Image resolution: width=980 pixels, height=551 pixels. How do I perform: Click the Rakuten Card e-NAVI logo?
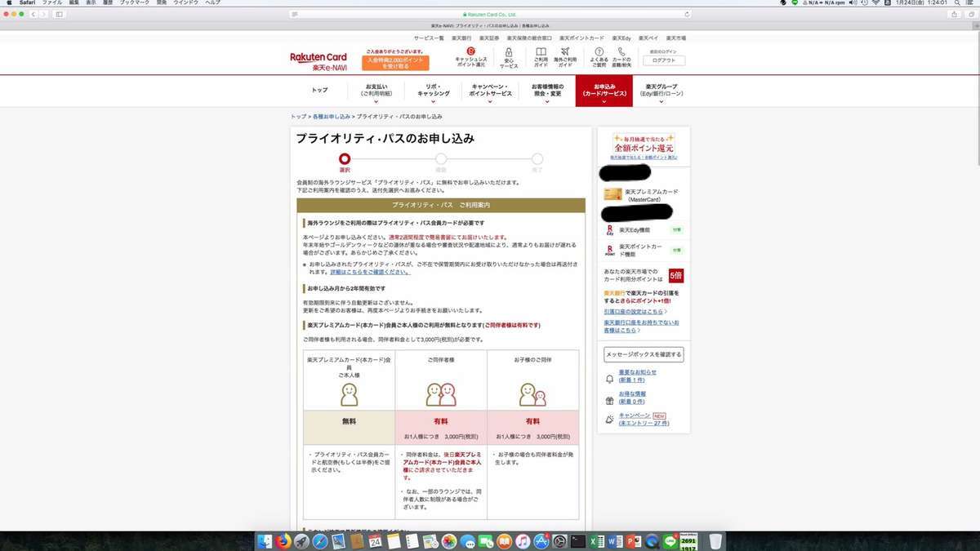(318, 61)
